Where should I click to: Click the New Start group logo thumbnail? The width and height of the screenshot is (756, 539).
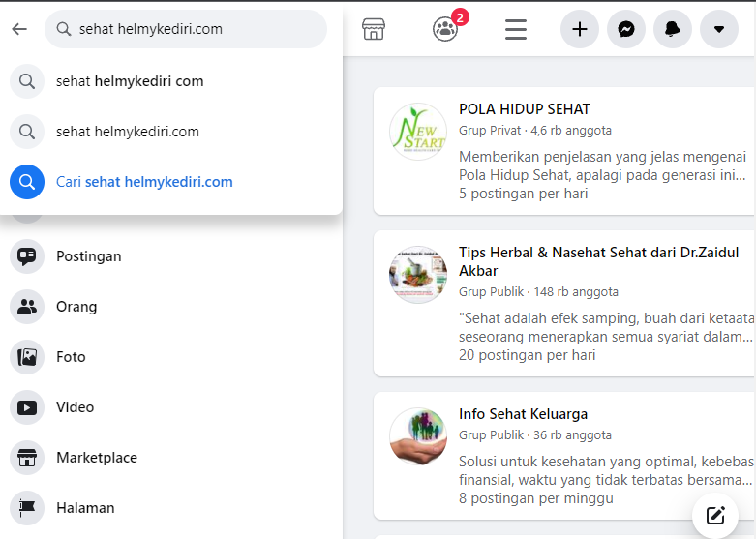418,132
